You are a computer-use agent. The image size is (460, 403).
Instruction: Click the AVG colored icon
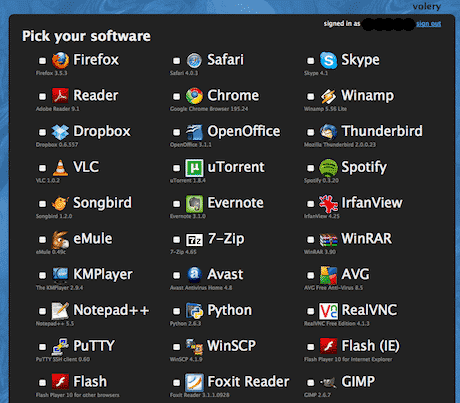(328, 275)
